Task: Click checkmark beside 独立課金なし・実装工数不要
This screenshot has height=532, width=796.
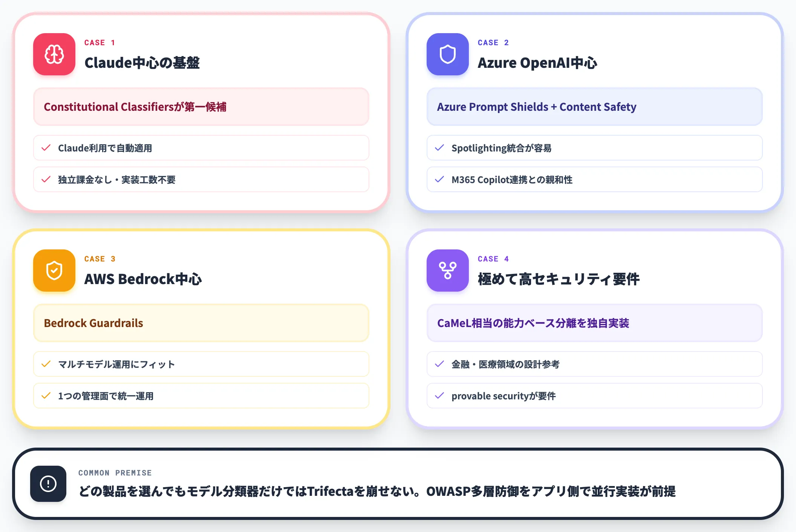Action: [x=46, y=179]
